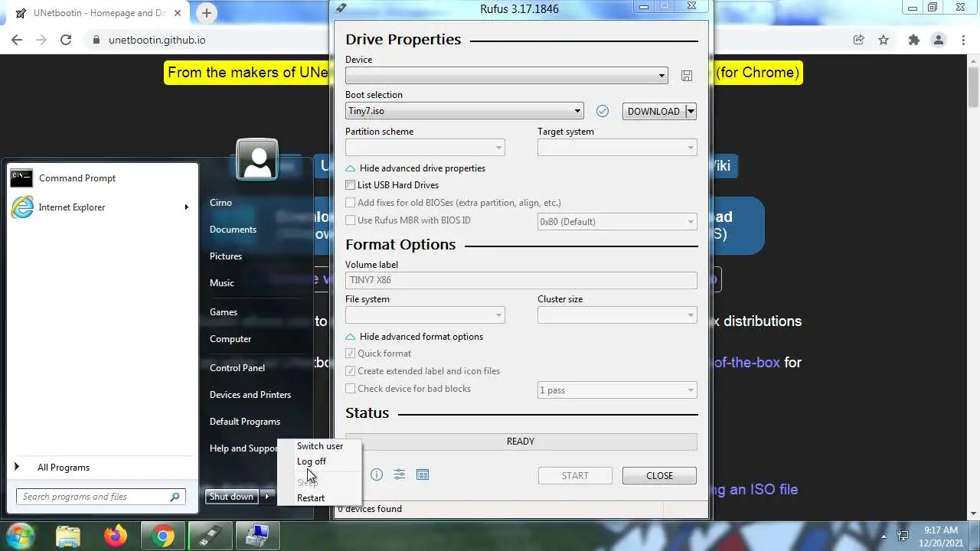Click the DOWNLOAD button in Rufus
This screenshot has height=551, width=980.
(x=654, y=111)
